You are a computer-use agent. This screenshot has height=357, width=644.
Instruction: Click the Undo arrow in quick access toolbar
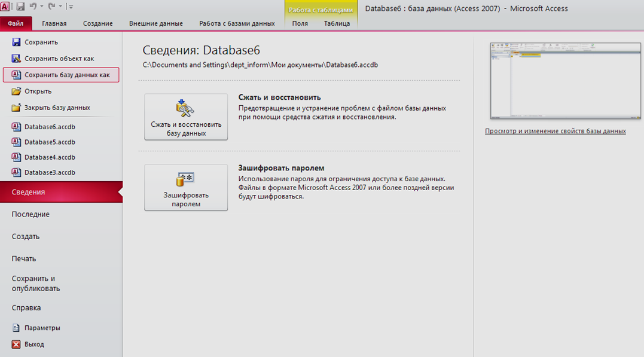pyautogui.click(x=33, y=6)
